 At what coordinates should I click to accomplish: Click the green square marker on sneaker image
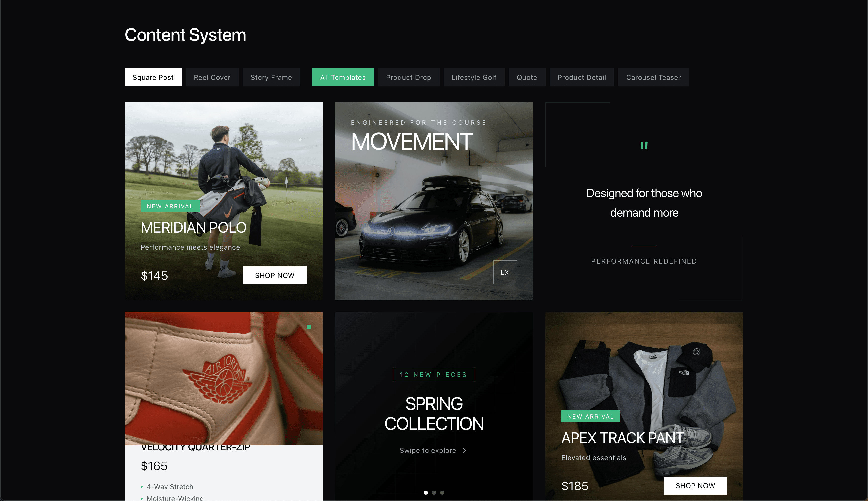tap(308, 327)
